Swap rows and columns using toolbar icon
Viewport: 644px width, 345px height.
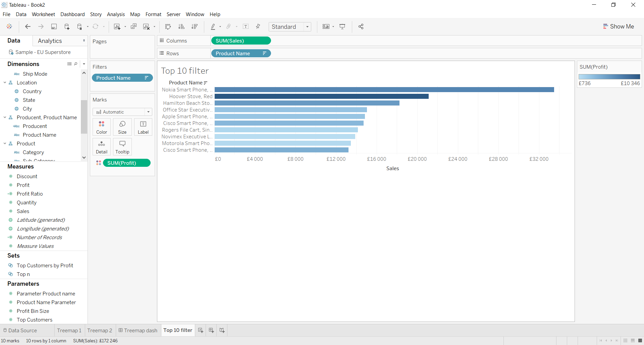(168, 27)
